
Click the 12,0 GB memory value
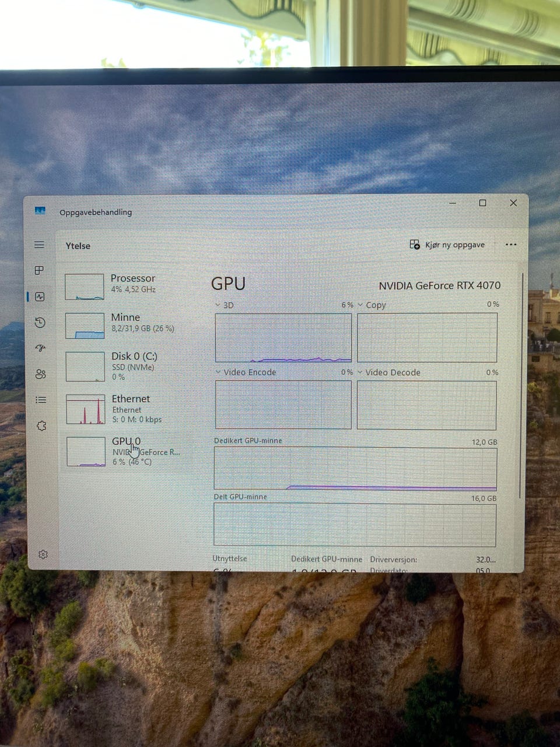484,442
